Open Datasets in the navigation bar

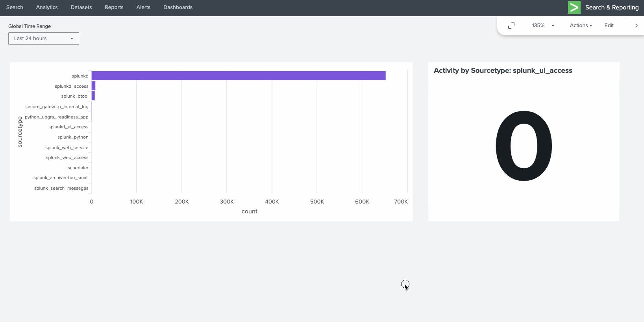point(81,7)
